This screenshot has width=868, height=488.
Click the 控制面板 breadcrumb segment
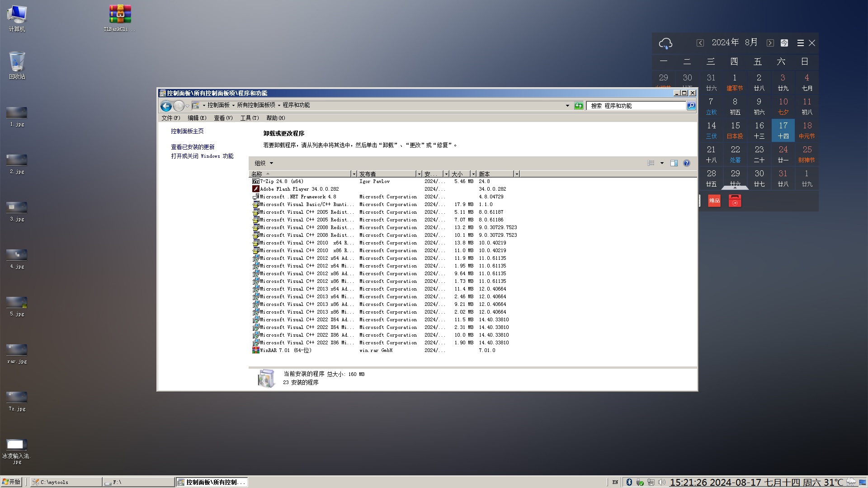(218, 105)
